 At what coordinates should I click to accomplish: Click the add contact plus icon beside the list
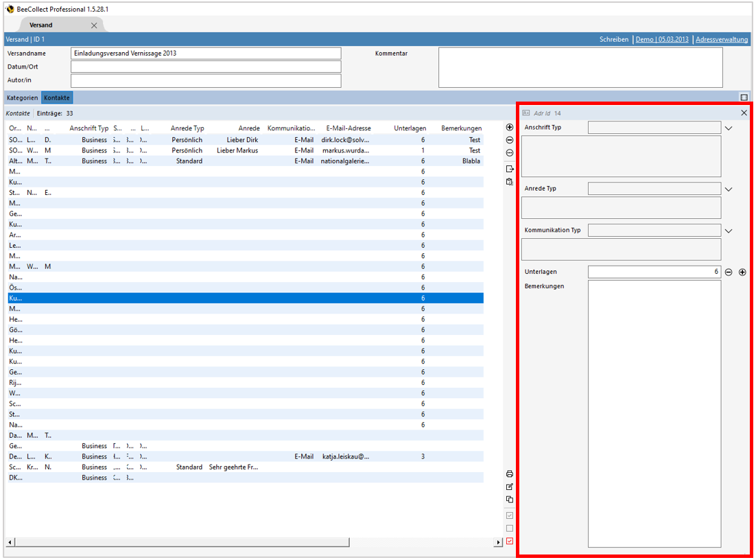(509, 128)
